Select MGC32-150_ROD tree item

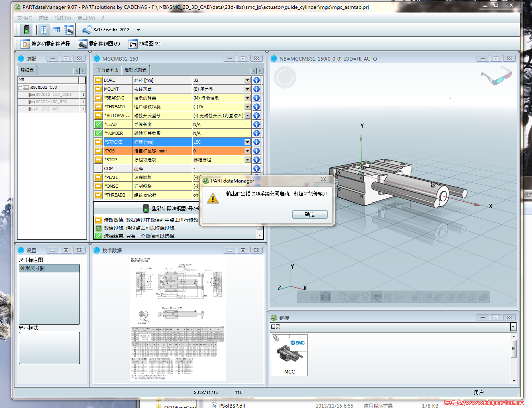click(51, 102)
